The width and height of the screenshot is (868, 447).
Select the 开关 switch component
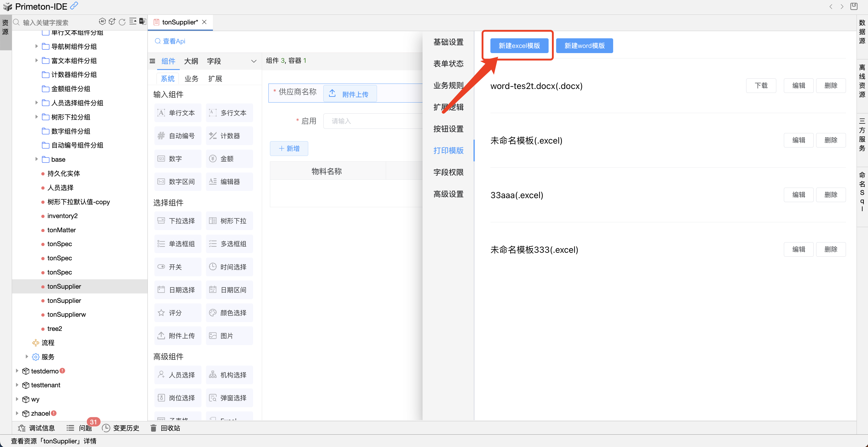(x=178, y=267)
